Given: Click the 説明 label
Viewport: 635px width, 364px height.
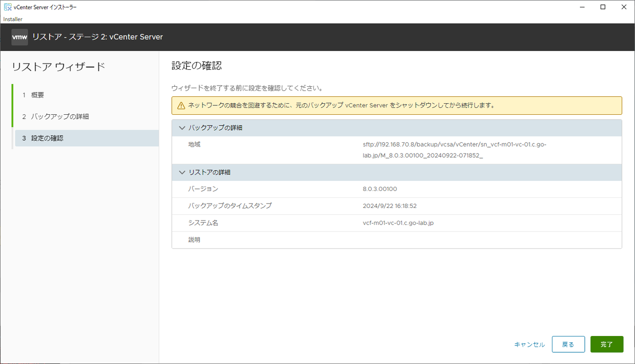Looking at the screenshot, I should pyautogui.click(x=195, y=240).
